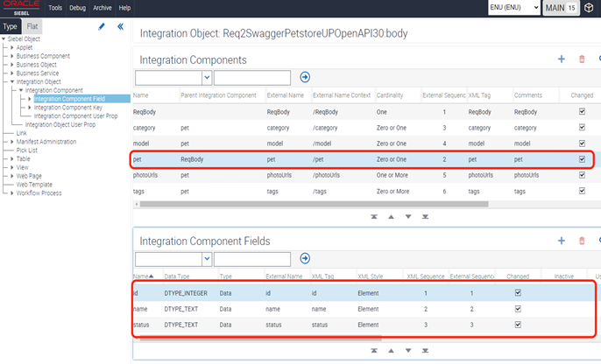Click the pencil edit icon in explorer
The height and width of the screenshot is (364, 601).
click(102, 26)
